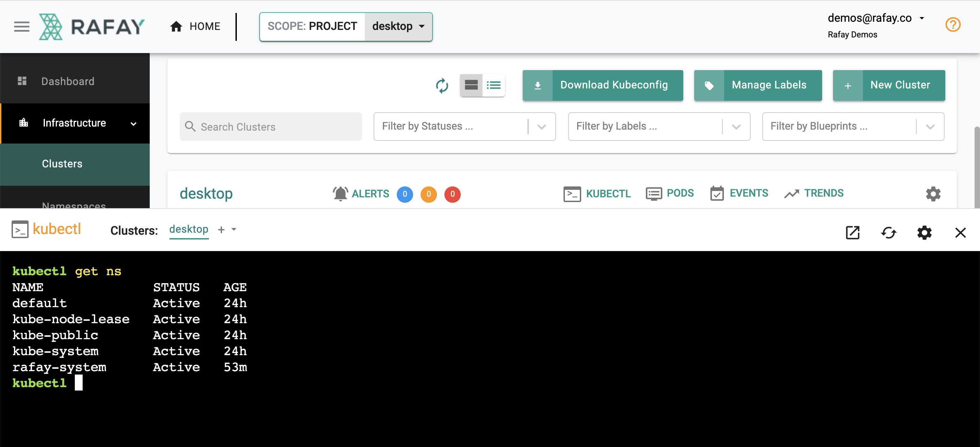Screen dimensions: 980x447
Task: Click the EVENTS calendar icon
Action: [717, 193]
